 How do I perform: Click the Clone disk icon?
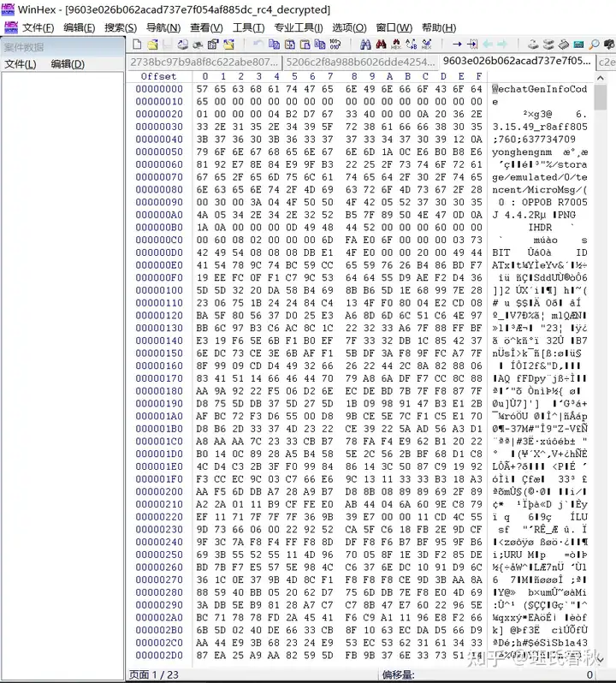click(548, 44)
